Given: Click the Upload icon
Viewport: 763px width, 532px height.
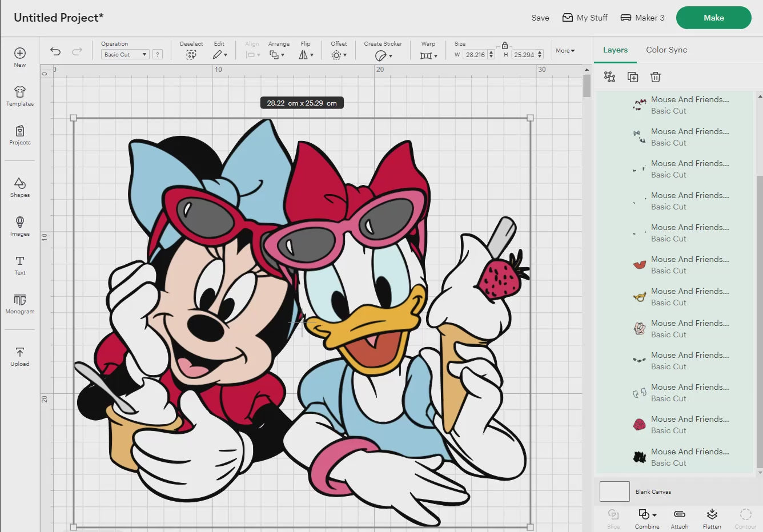Looking at the screenshot, I should point(20,356).
